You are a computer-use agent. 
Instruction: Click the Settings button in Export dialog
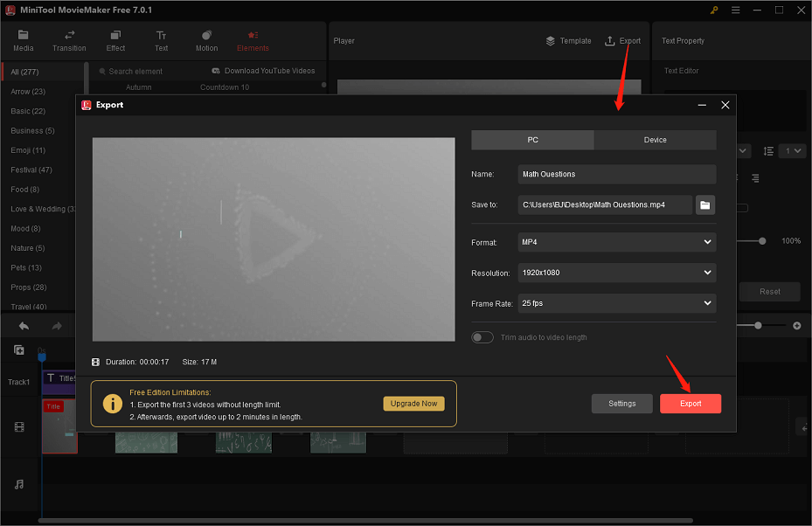click(622, 404)
